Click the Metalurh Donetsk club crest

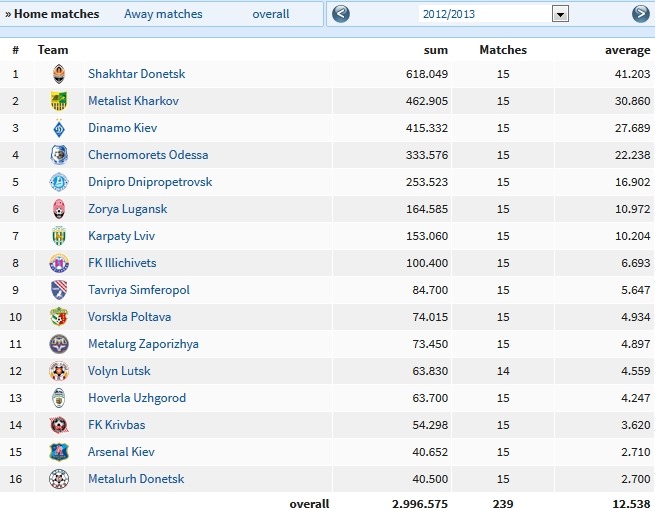point(59,479)
